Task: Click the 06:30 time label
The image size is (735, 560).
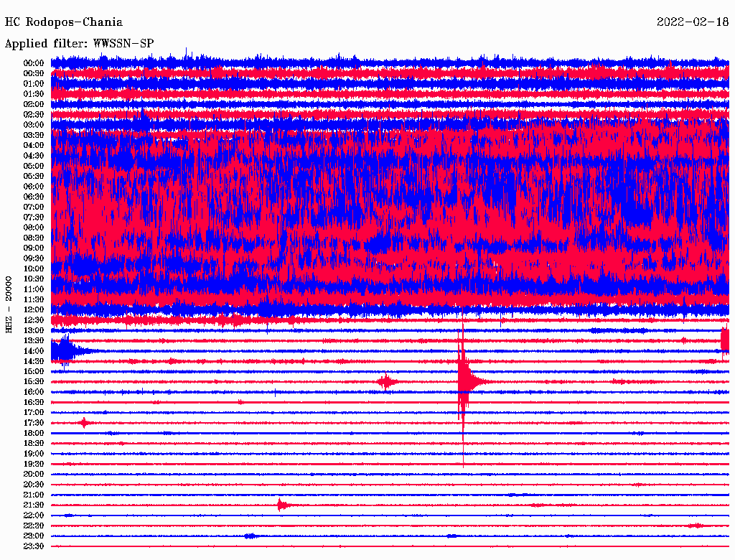Action: point(34,197)
